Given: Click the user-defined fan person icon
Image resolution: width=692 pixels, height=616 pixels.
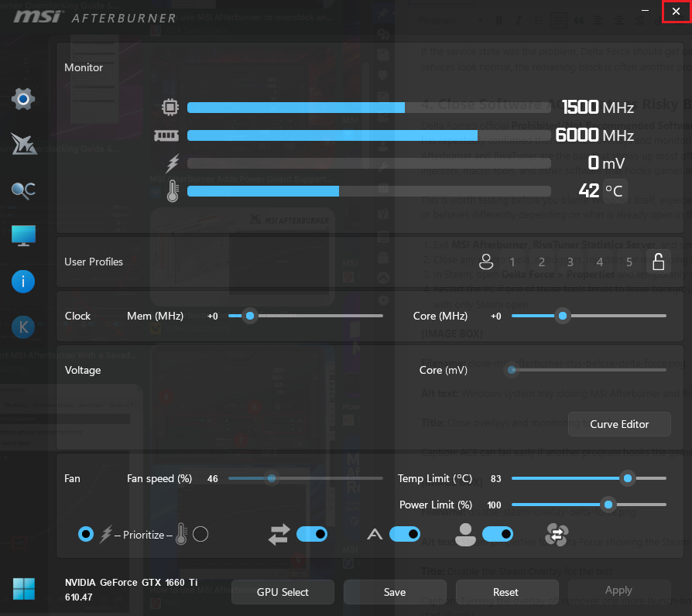Looking at the screenshot, I should (466, 535).
